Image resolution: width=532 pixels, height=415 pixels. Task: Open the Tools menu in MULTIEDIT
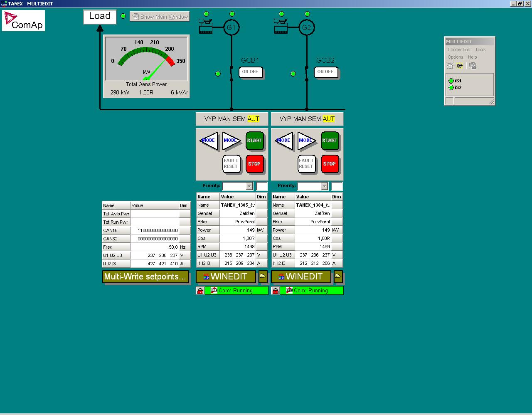coord(480,49)
